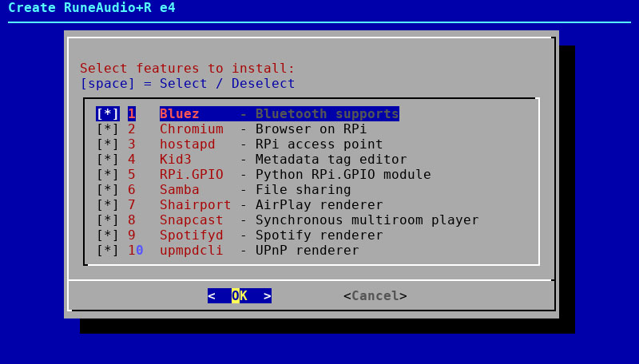639x364 pixels.
Task: Click the Cancel button
Action: click(x=375, y=295)
